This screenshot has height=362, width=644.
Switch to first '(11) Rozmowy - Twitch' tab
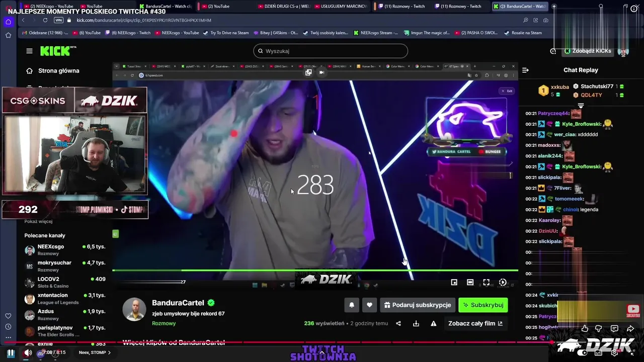point(401,7)
